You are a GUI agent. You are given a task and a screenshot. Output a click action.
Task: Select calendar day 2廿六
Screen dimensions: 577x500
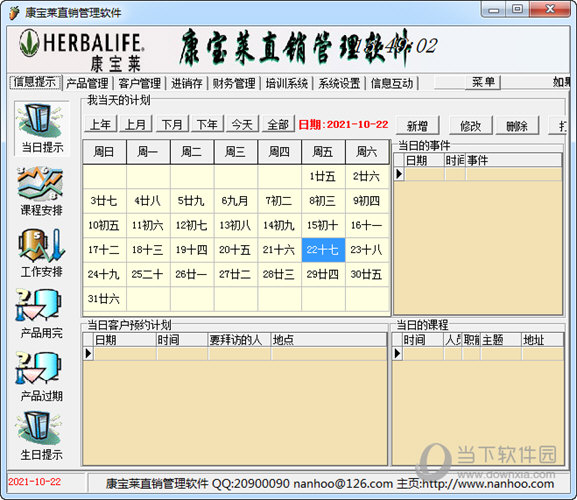pos(367,177)
